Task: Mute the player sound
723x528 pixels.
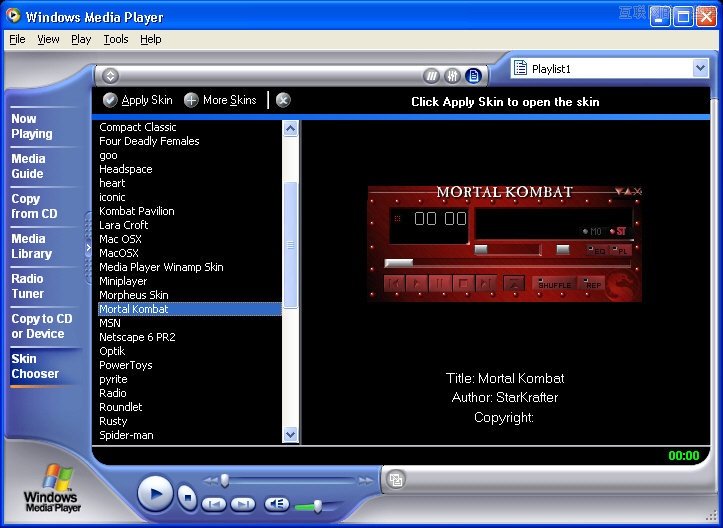Action: coord(277,504)
